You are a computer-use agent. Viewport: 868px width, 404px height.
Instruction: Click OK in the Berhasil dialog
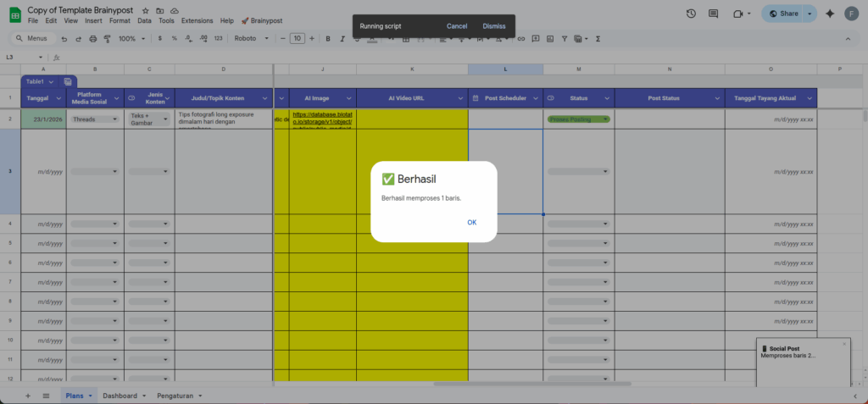click(x=471, y=223)
